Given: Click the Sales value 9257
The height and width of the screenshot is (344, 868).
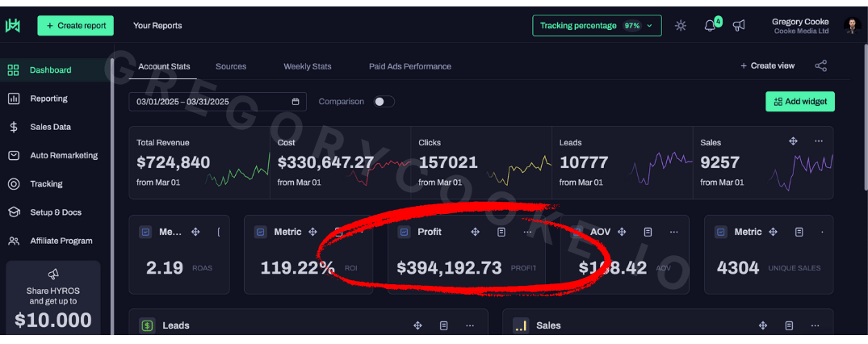Looking at the screenshot, I should 719,162.
